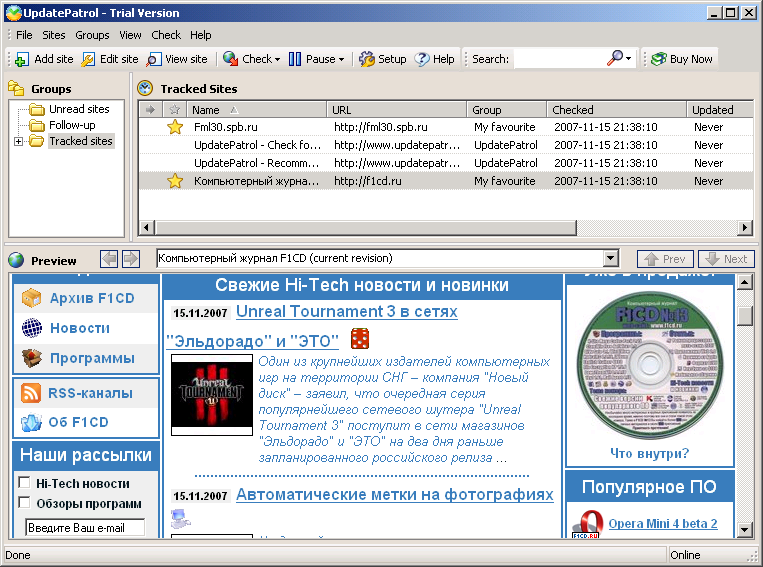
Task: Open the File menu
Action: coord(24,35)
